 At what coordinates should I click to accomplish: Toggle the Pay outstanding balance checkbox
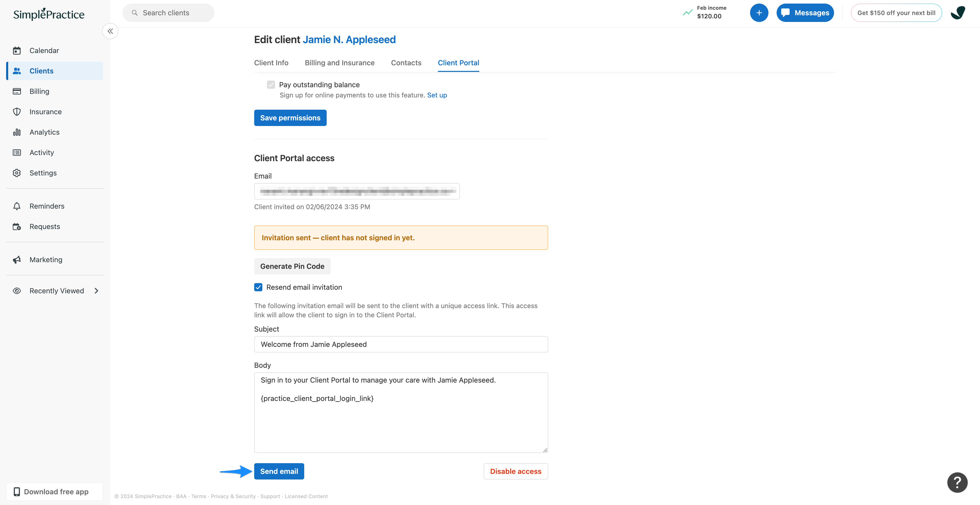(x=271, y=85)
